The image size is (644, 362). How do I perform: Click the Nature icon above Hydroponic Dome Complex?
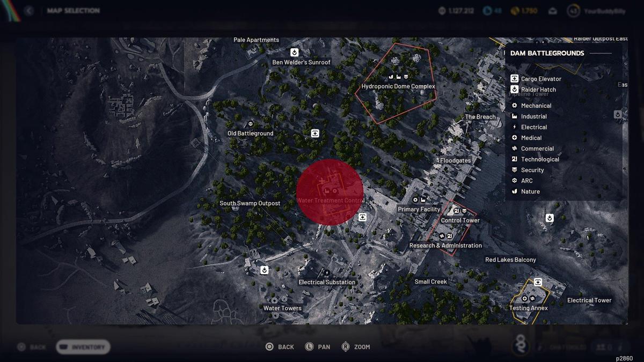[x=391, y=77]
